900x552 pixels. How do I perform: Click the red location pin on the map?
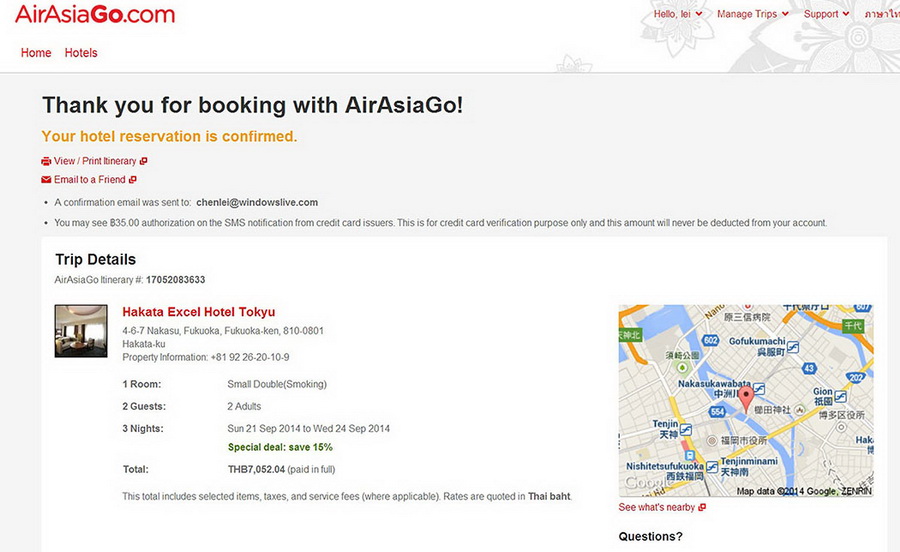tap(746, 398)
